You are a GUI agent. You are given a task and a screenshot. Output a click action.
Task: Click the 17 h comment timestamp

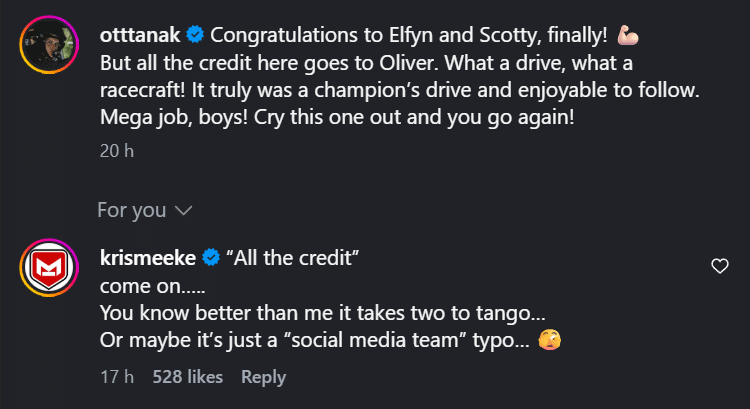click(x=117, y=377)
